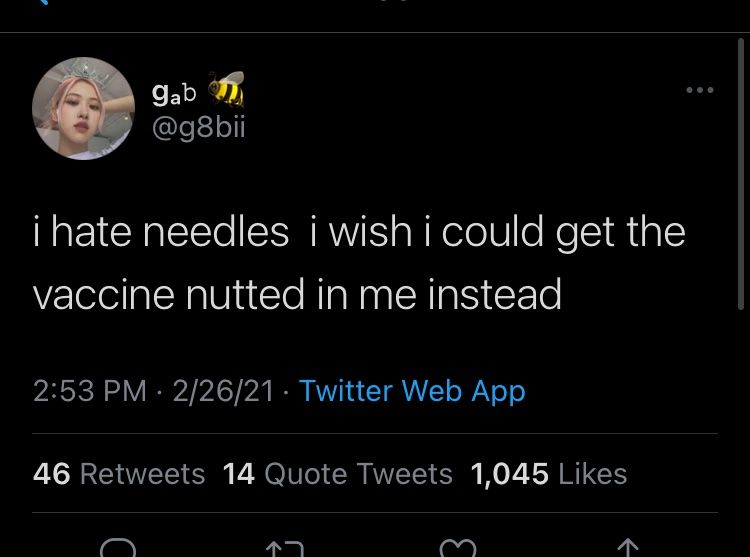This screenshot has height=557, width=750.
Task: Click the 2/26/21 date text
Action: click(223, 391)
